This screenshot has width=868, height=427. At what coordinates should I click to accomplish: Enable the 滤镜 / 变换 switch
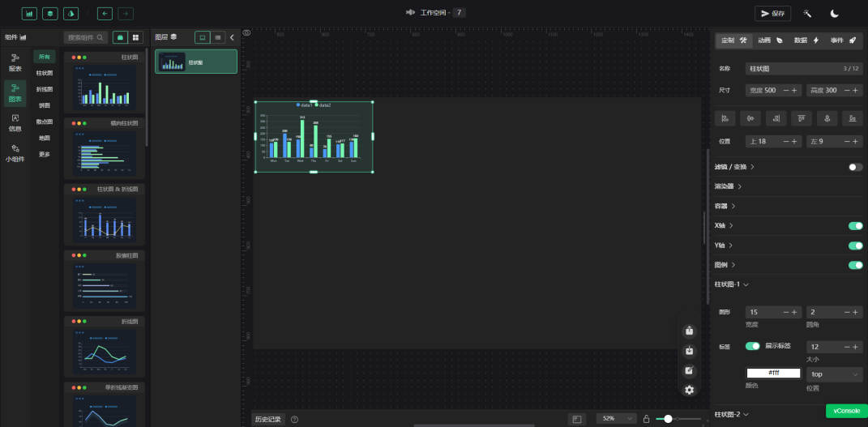[x=855, y=167]
